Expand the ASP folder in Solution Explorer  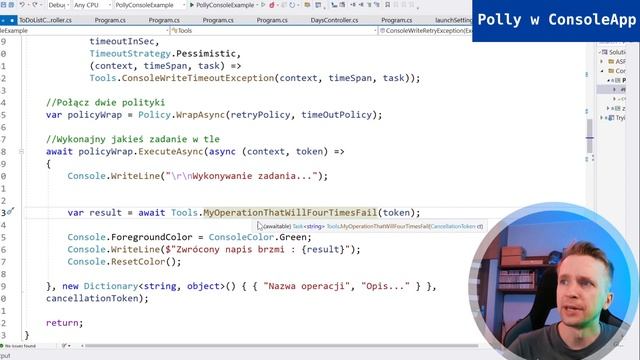click(602, 61)
